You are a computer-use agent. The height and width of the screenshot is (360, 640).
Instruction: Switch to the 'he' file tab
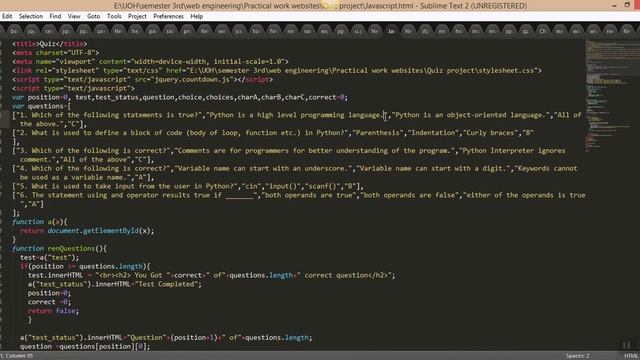[135, 31]
